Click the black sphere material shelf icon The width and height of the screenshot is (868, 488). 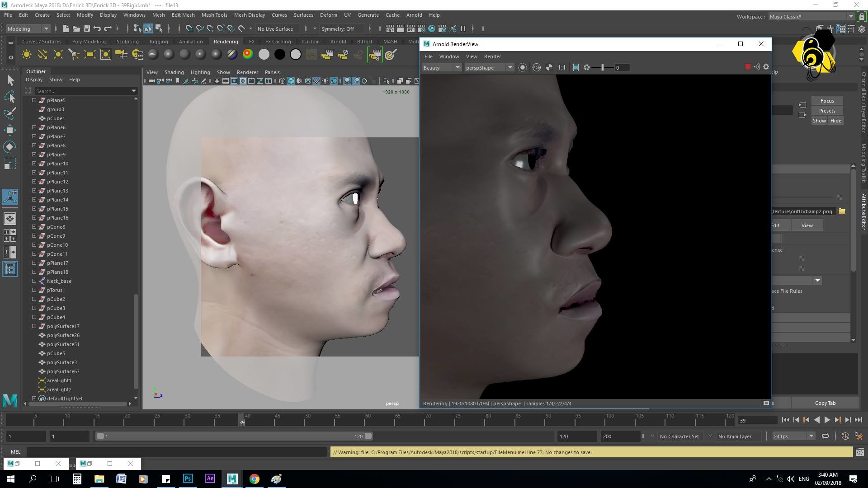280,55
